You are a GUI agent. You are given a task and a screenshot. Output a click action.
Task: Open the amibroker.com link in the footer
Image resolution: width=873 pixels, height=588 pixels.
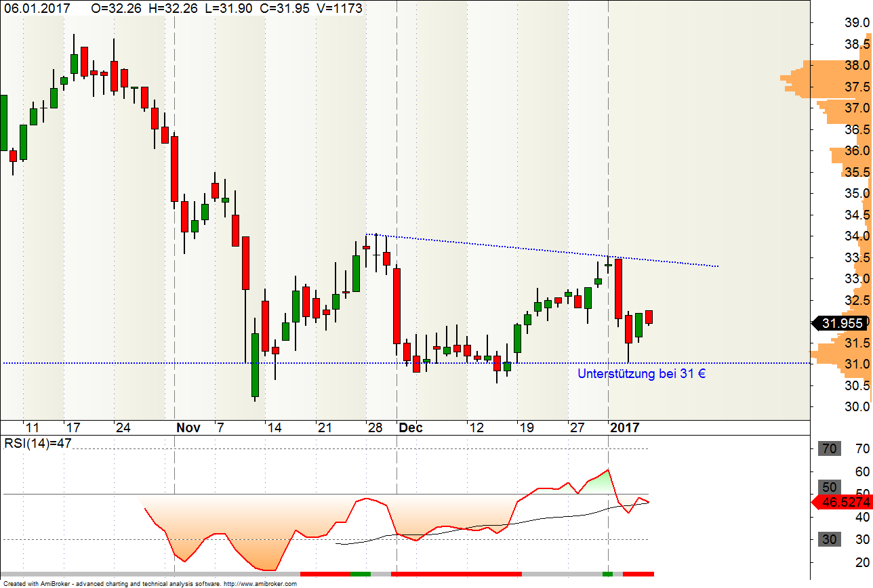260,583
